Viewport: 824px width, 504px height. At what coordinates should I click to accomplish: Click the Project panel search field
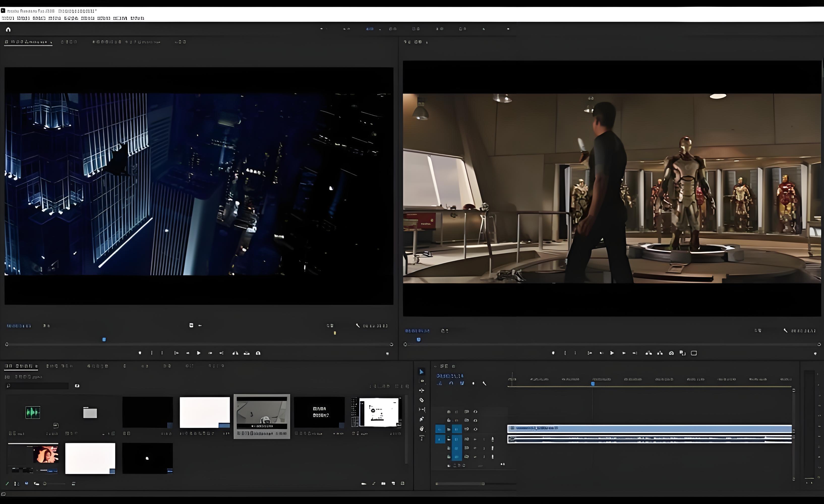click(x=38, y=386)
